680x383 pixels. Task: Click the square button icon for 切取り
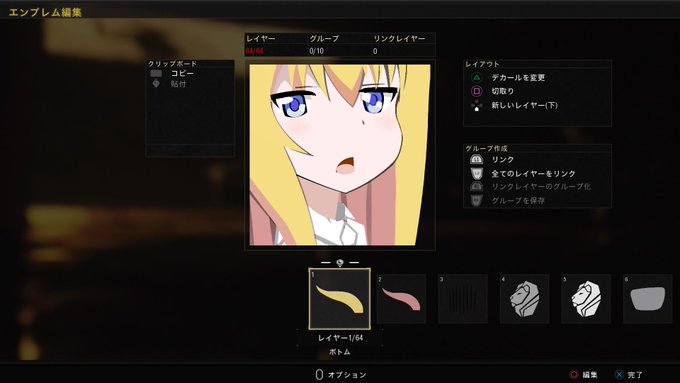pos(476,91)
